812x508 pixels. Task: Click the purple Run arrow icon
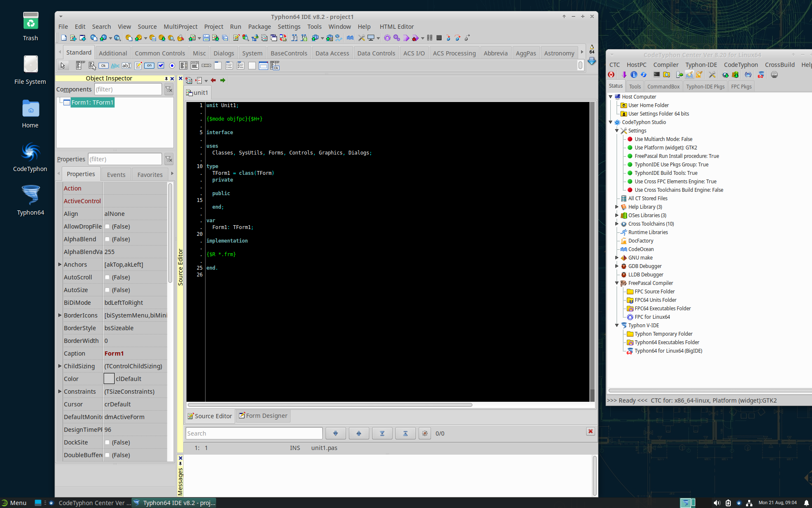406,38
